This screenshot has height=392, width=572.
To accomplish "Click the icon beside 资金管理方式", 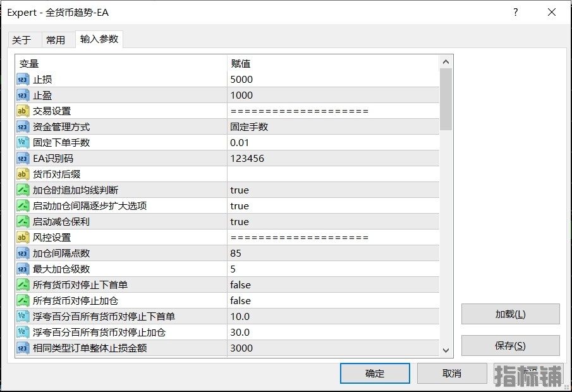I will [x=22, y=127].
